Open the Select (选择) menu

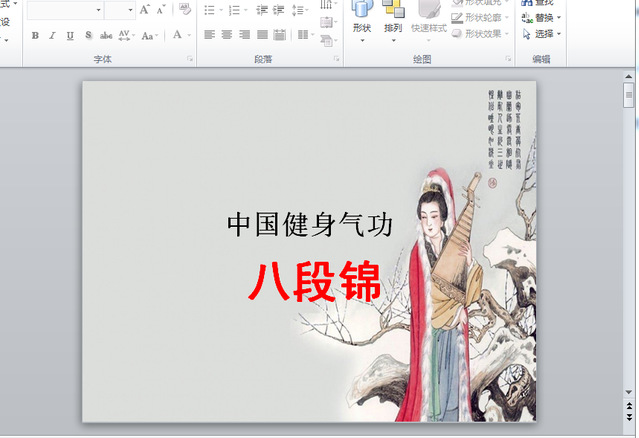(x=543, y=33)
